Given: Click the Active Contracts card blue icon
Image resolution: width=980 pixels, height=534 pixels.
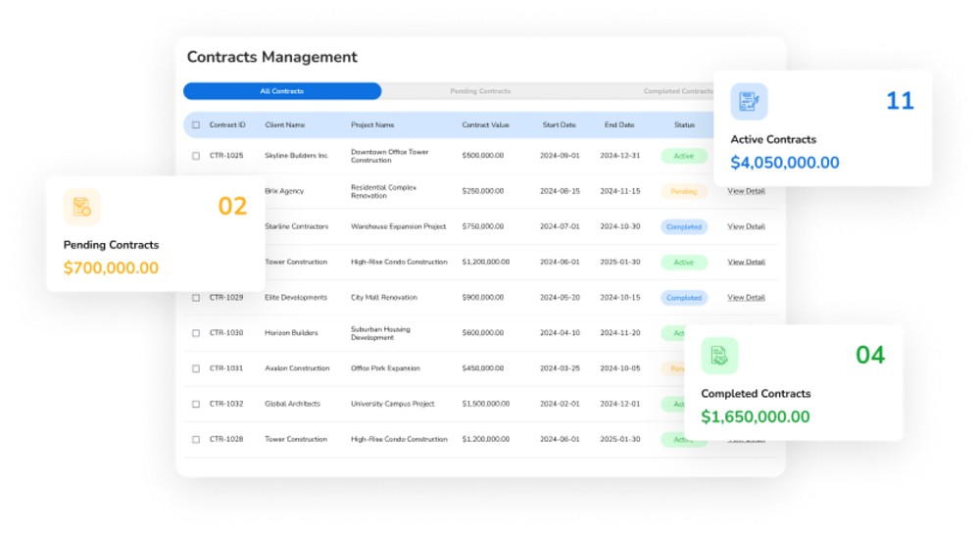Looking at the screenshot, I should [x=749, y=101].
